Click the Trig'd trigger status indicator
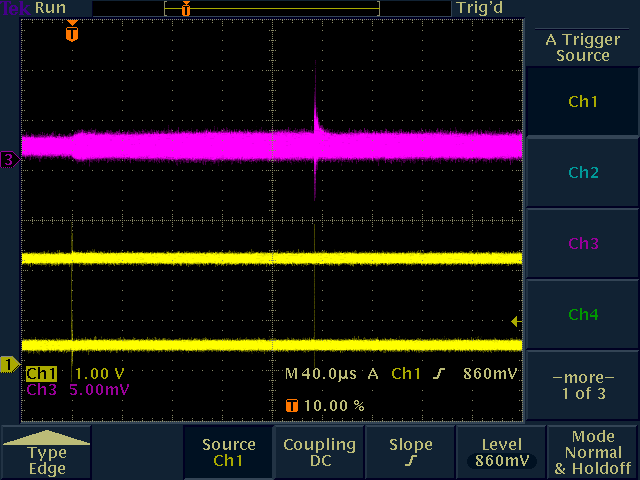 point(478,8)
